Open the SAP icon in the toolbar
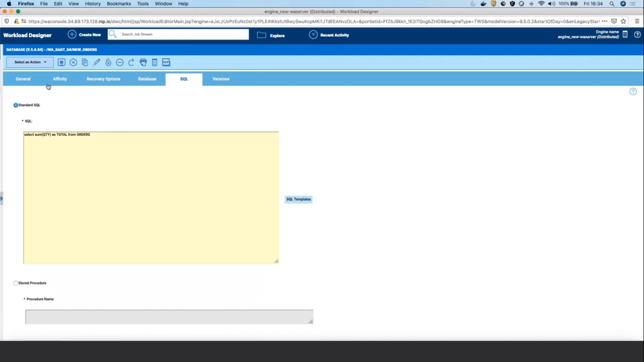Image resolution: width=644 pixels, height=362 pixels. point(165,62)
